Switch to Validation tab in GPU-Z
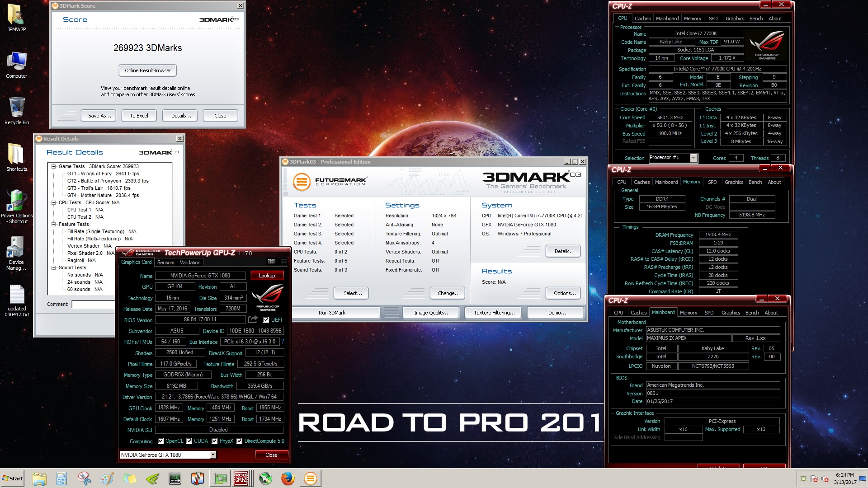Image resolution: width=868 pixels, height=488 pixels. coord(190,263)
